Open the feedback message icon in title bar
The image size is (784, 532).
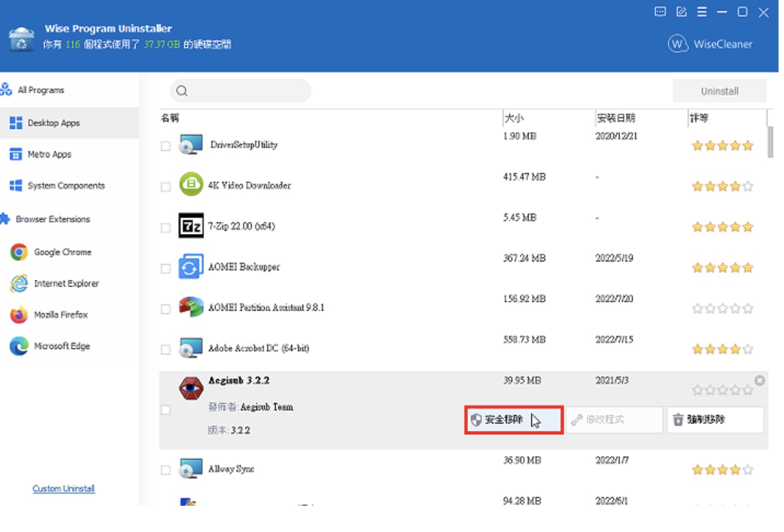660,11
